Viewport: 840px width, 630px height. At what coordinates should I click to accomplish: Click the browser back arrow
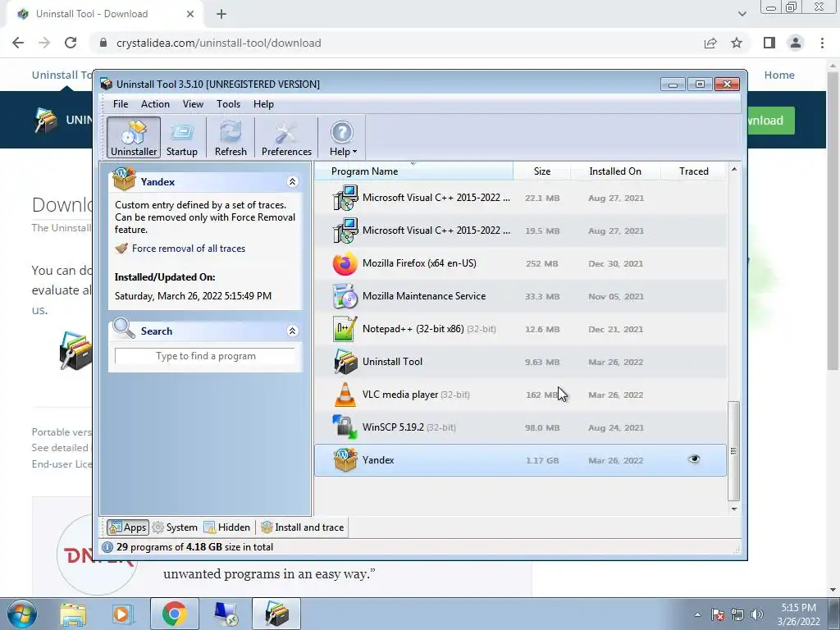point(18,43)
